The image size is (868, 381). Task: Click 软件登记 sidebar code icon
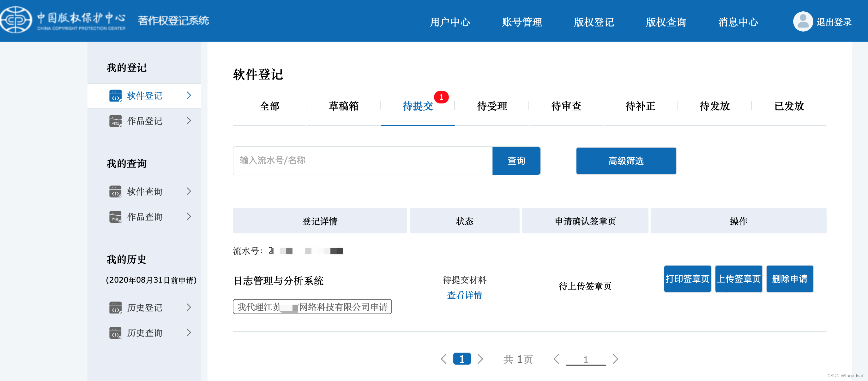point(115,96)
